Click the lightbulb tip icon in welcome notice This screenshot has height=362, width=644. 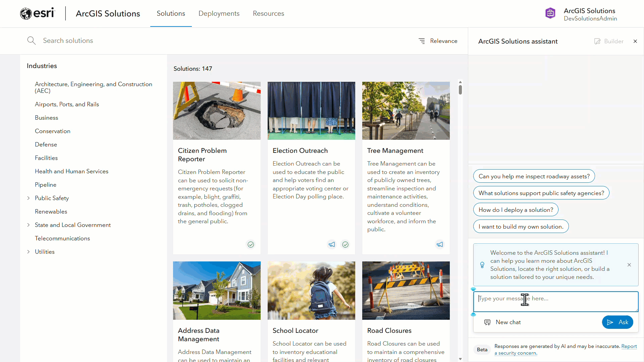pyautogui.click(x=482, y=265)
